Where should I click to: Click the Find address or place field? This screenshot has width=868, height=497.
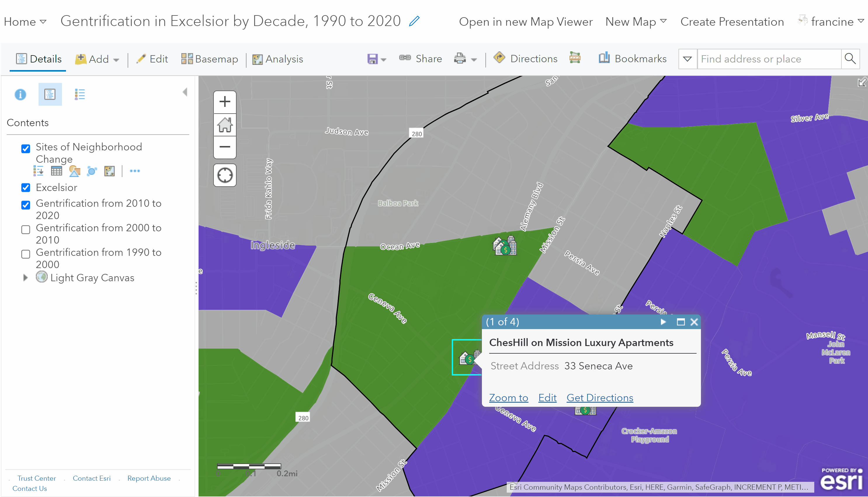click(768, 59)
